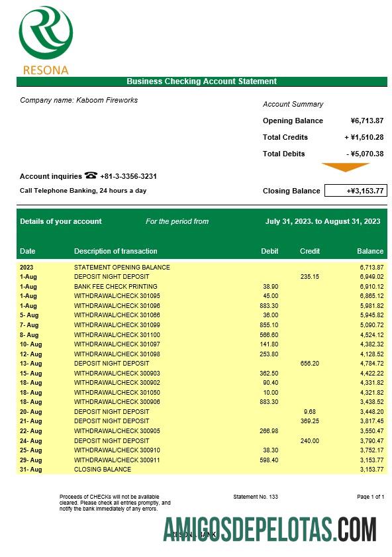Select WITHDRAWAL/CHECK 300906 entry
The image size is (392, 557).
(117, 402)
